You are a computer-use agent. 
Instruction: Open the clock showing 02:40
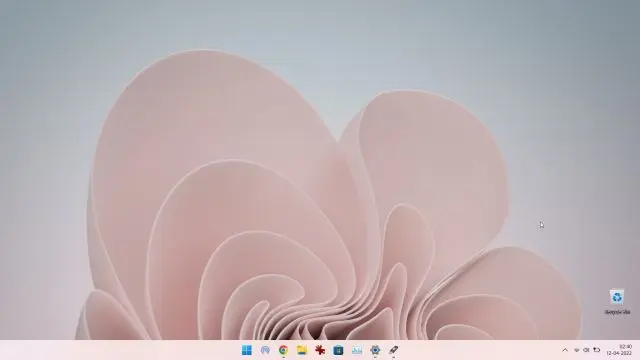coord(625,347)
